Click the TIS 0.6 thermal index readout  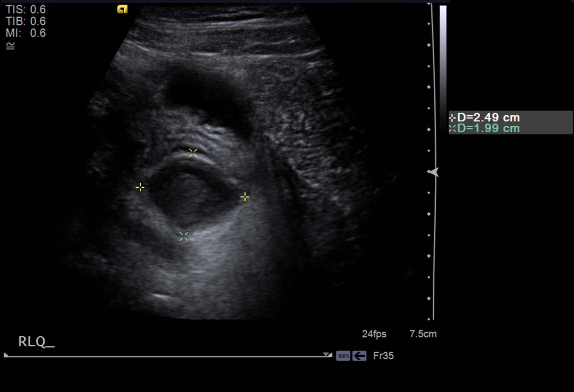click(25, 9)
